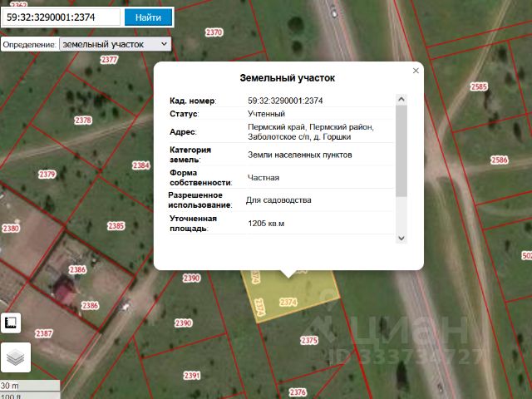Click the popup scrollbar thumb
The image size is (532, 399).
click(x=401, y=150)
